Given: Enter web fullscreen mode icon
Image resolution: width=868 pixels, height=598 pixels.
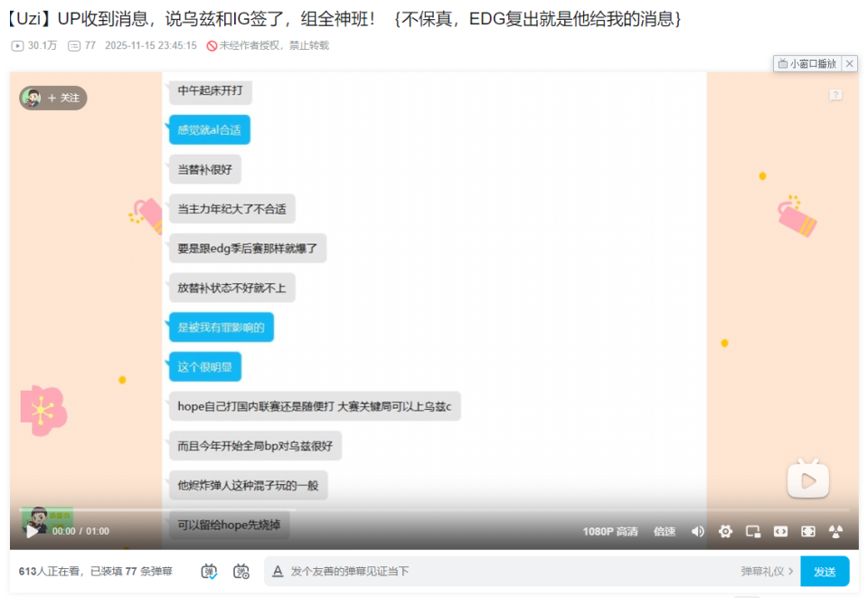Looking at the screenshot, I should [x=808, y=531].
